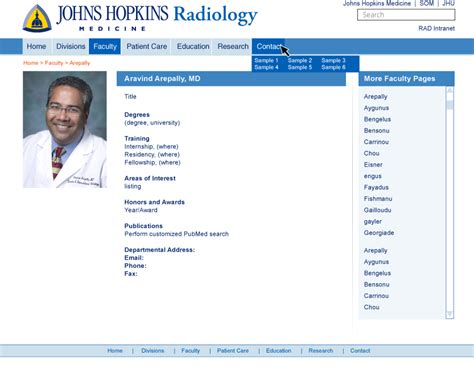The image size is (474, 381).
Task: Open Aravind Arepally's portrait photo
Action: (x=65, y=129)
